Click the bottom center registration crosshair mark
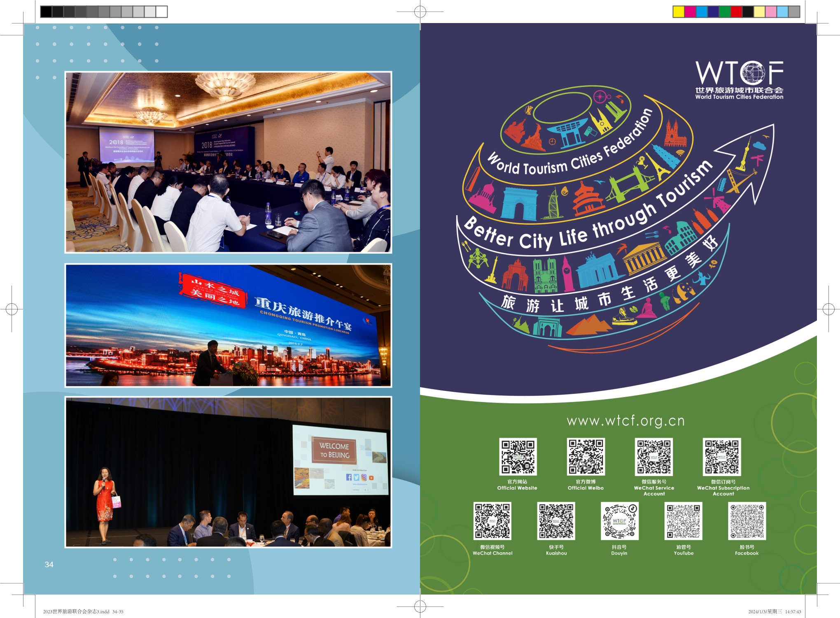840x618 pixels. point(420,606)
